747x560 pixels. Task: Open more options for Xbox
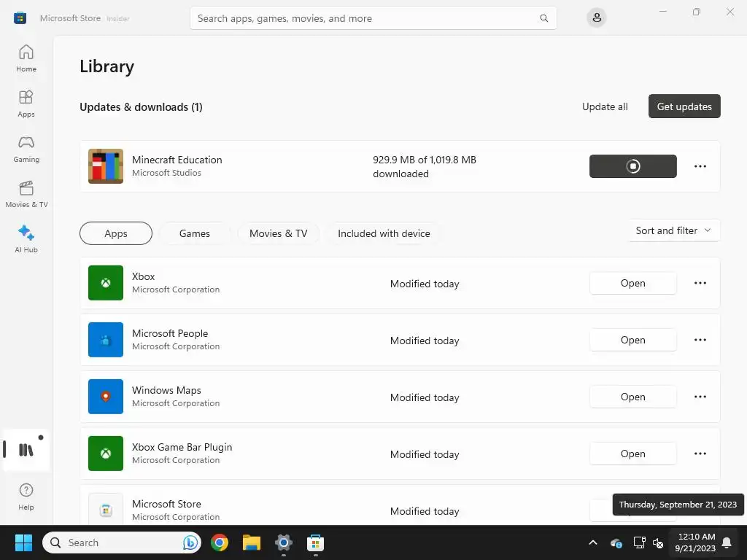[x=700, y=283]
